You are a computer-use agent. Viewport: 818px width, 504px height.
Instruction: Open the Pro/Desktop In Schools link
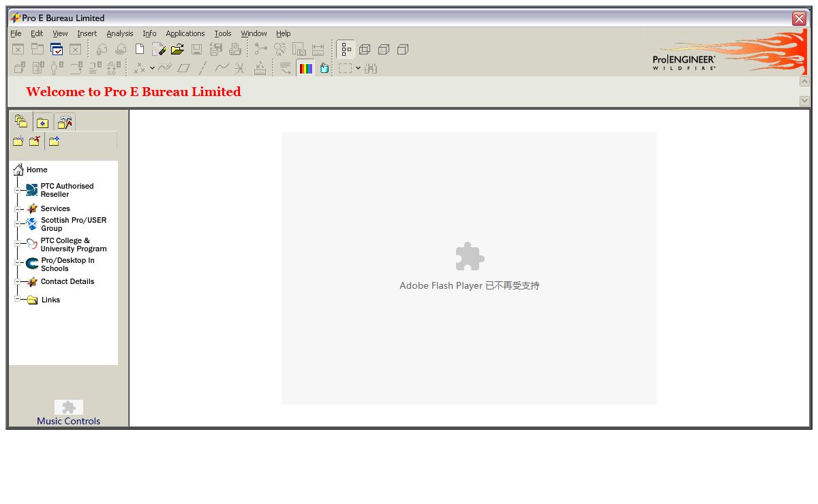(x=67, y=264)
